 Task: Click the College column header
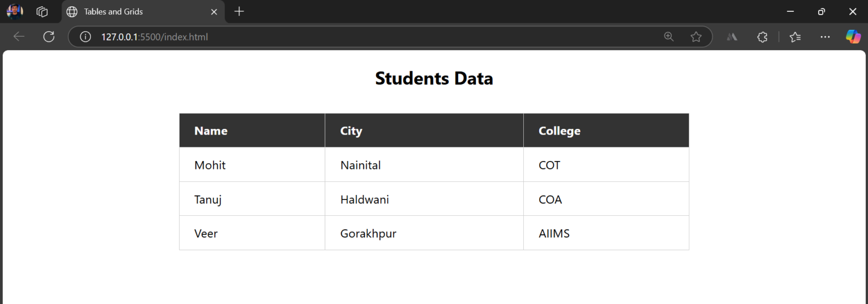(559, 131)
